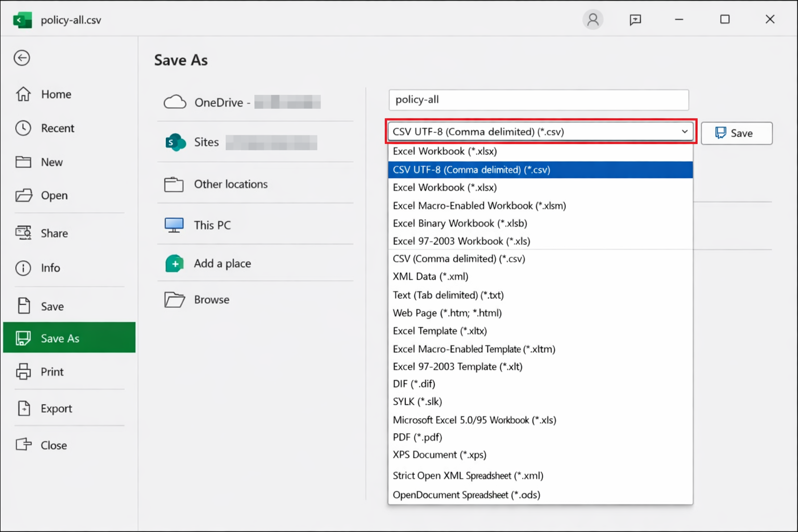Choose the DIF (*.dif) format

point(540,384)
